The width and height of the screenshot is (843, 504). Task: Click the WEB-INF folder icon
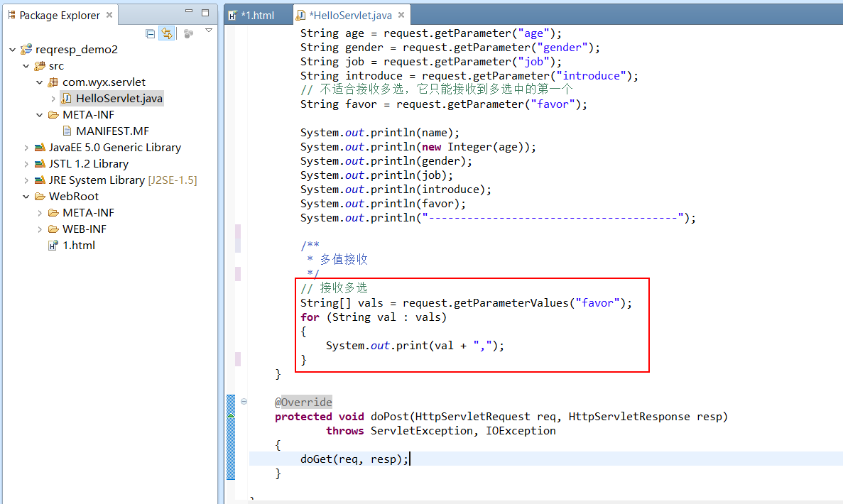pos(53,229)
